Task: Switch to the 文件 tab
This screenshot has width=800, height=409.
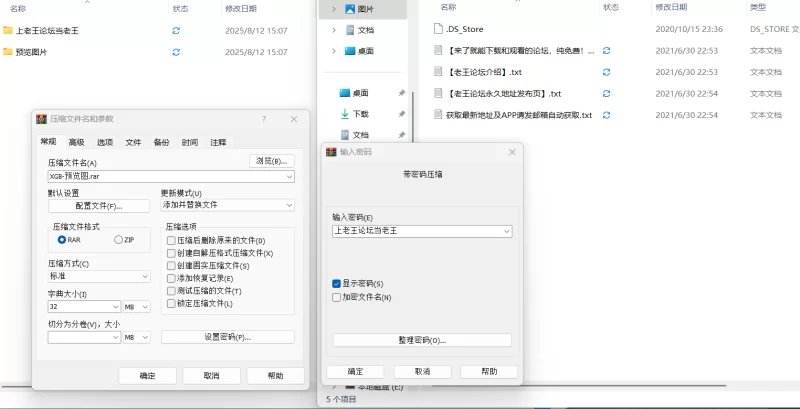Action: pyautogui.click(x=133, y=142)
